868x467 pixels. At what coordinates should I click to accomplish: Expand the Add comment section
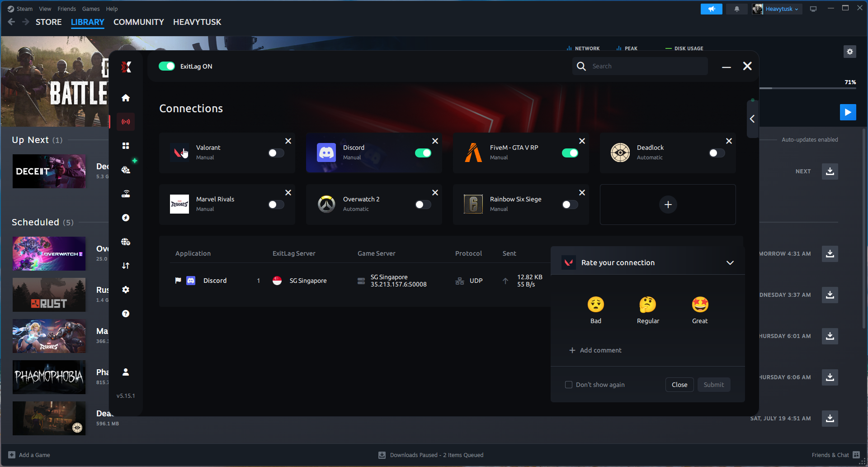595,350
